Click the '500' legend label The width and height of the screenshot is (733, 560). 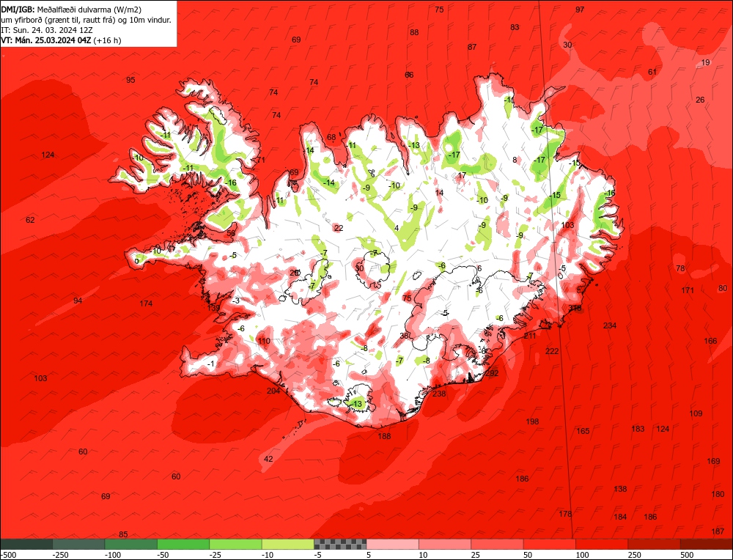[688, 555]
